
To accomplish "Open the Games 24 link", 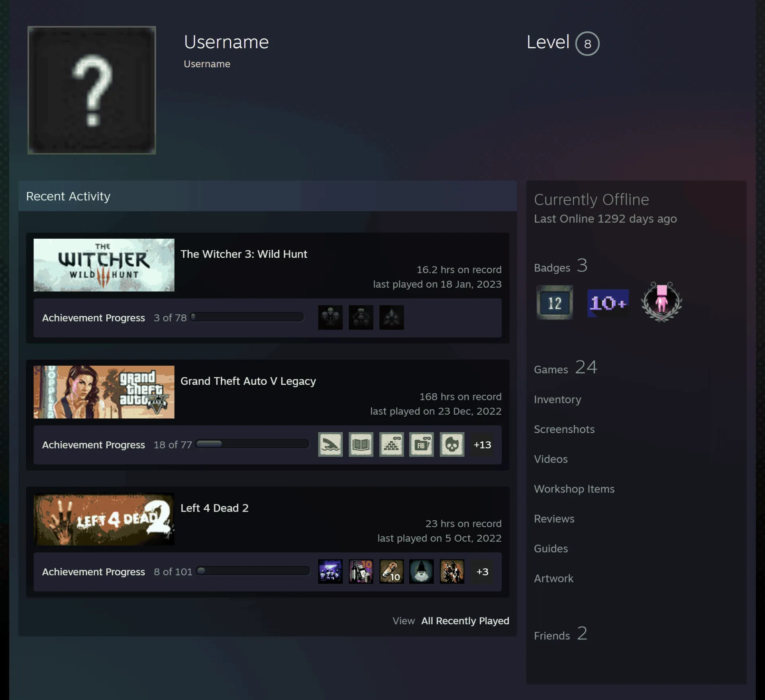I will coord(566,367).
